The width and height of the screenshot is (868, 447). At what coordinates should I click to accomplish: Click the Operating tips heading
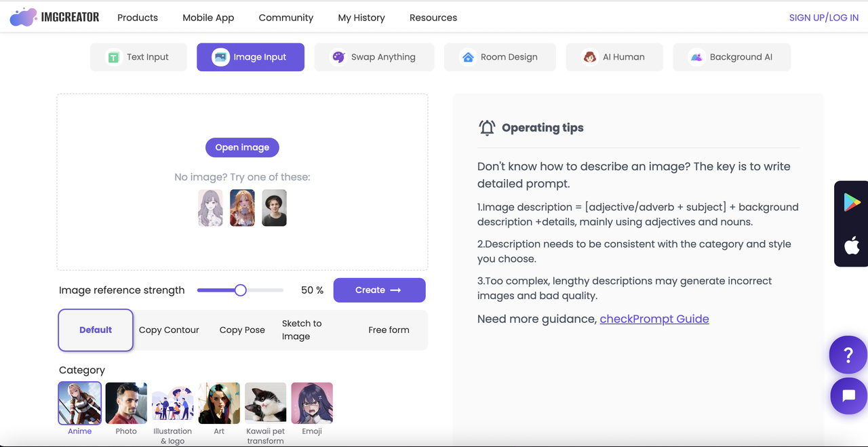tap(542, 128)
